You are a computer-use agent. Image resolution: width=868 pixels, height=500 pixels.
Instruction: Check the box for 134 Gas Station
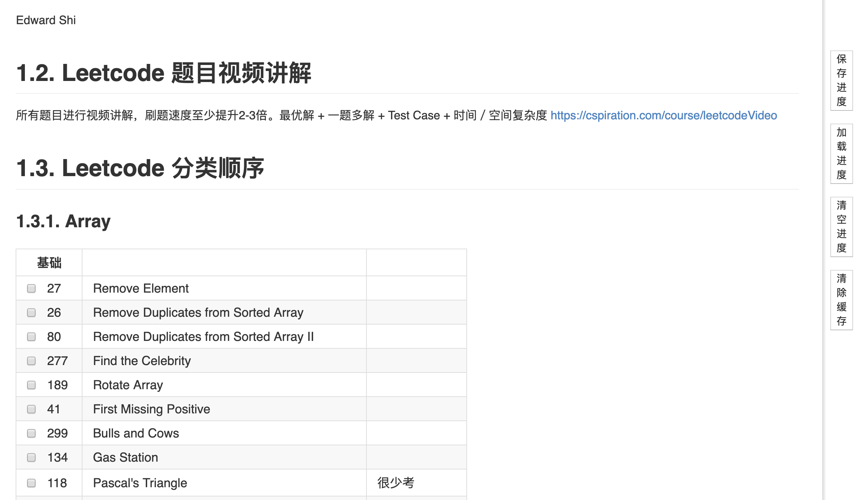click(x=31, y=457)
